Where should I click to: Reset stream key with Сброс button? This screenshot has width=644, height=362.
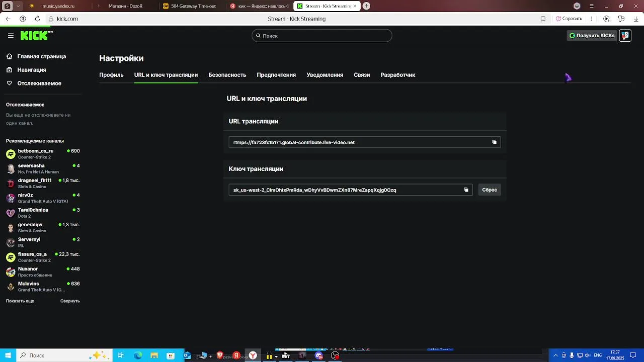pyautogui.click(x=490, y=190)
